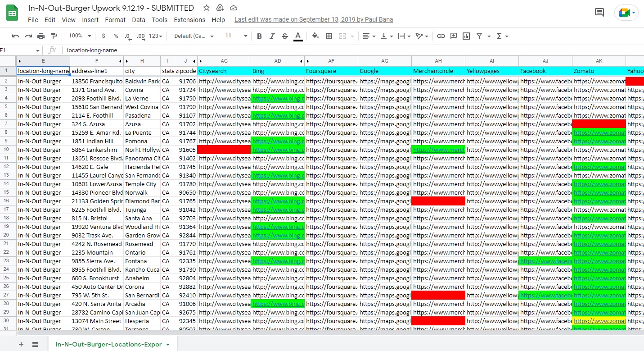Go to Sheets home via the logo
644x351 pixels.
coord(12,14)
